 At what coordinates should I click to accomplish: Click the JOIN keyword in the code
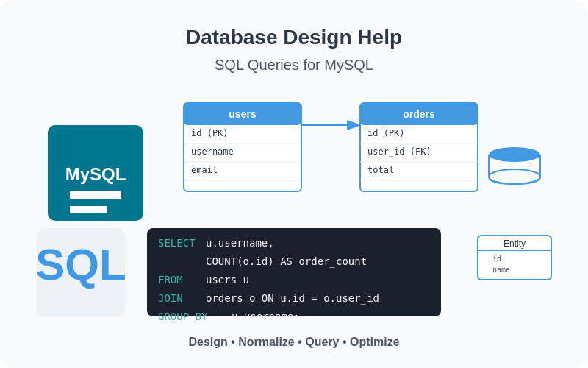pyautogui.click(x=171, y=299)
